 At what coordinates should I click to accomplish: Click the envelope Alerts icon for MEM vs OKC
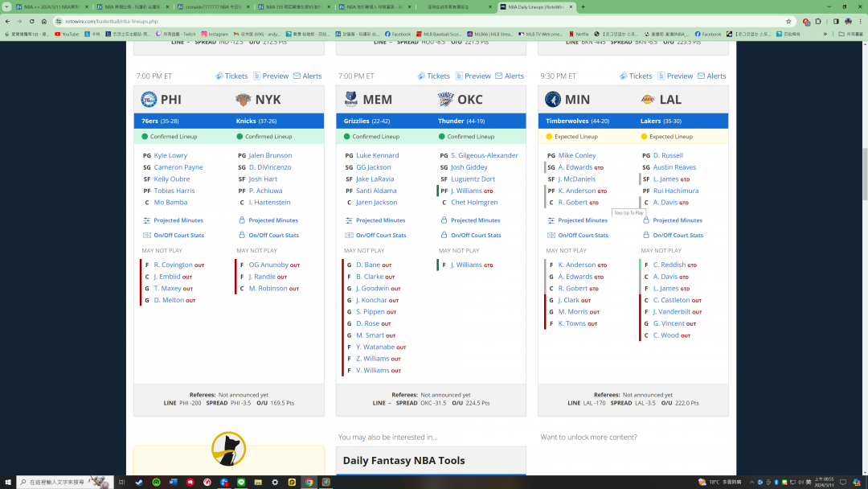point(499,76)
